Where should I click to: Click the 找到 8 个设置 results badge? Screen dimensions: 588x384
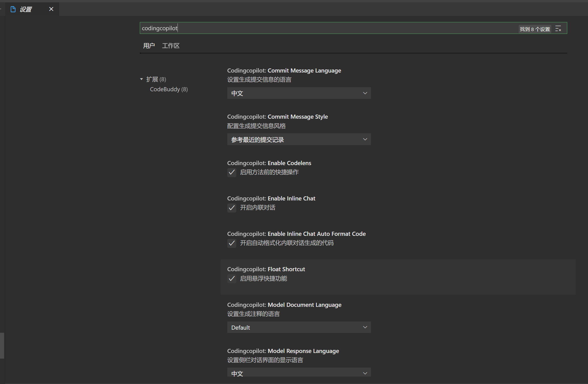point(535,29)
